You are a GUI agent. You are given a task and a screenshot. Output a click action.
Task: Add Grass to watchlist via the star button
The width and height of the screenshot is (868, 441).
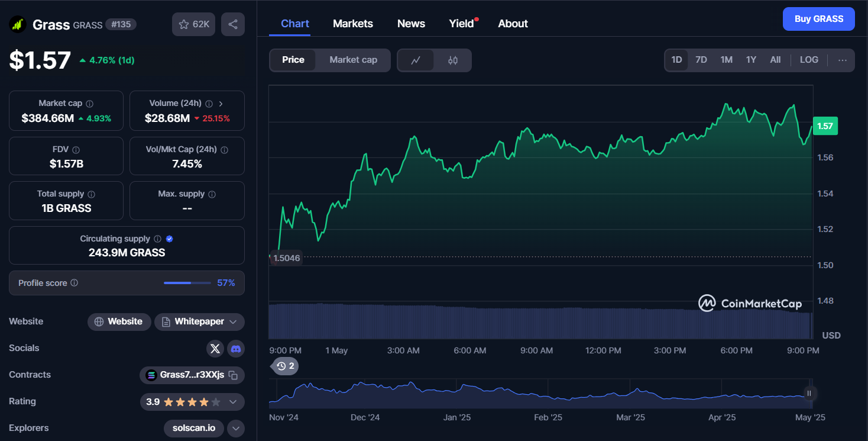194,24
